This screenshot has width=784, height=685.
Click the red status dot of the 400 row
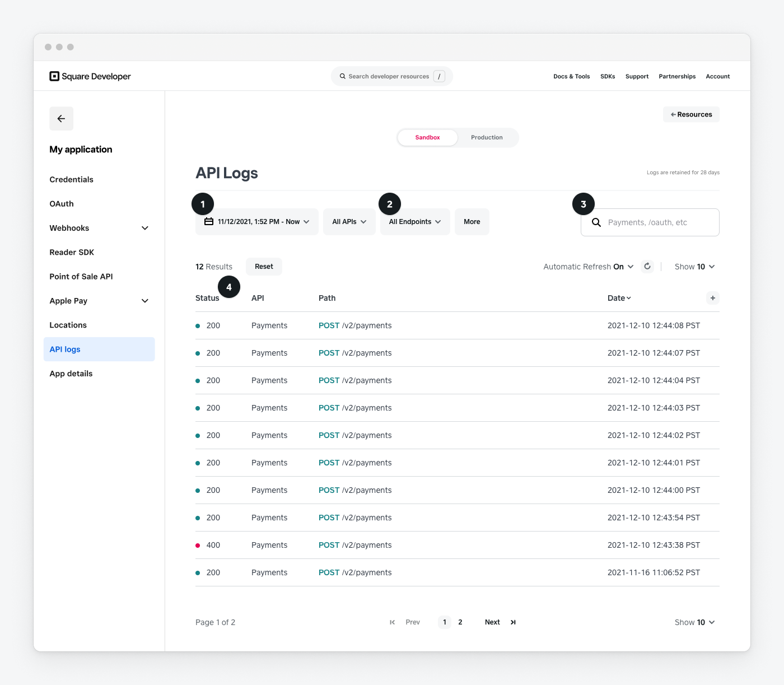click(198, 546)
